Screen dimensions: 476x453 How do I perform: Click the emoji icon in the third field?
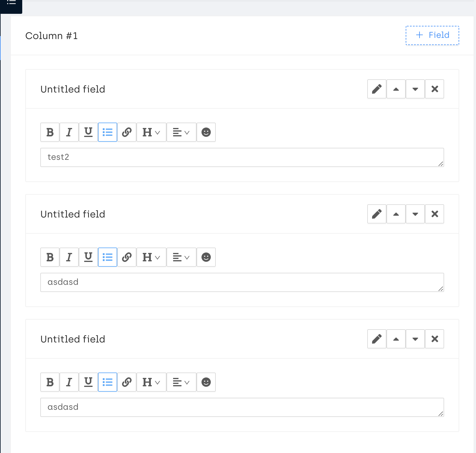[206, 382]
